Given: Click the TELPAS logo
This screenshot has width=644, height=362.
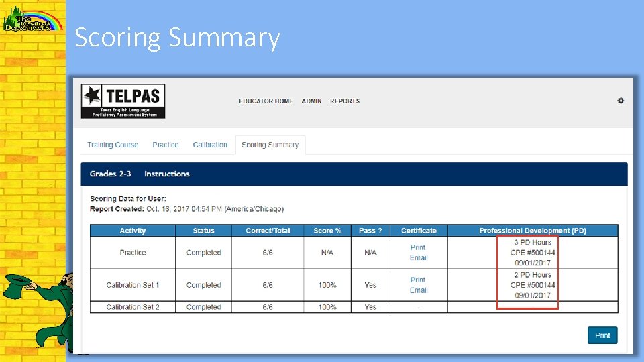Looking at the screenshot, I should click(x=123, y=101).
